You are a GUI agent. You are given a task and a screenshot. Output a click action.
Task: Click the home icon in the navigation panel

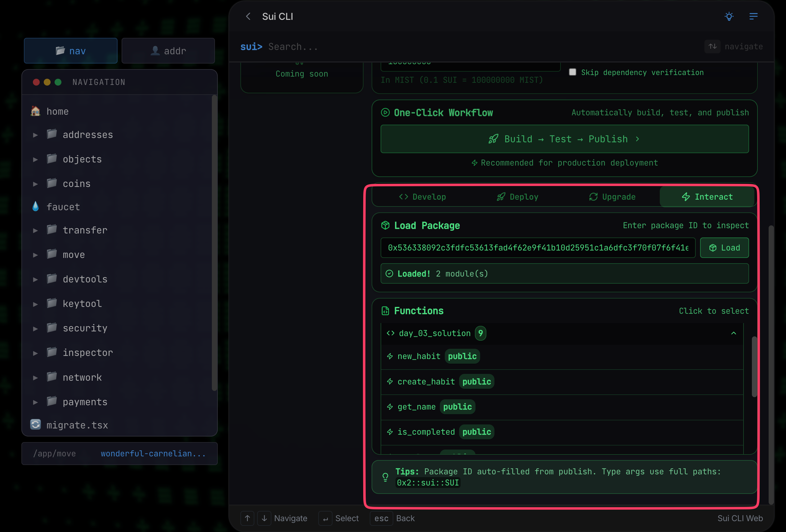(x=35, y=111)
